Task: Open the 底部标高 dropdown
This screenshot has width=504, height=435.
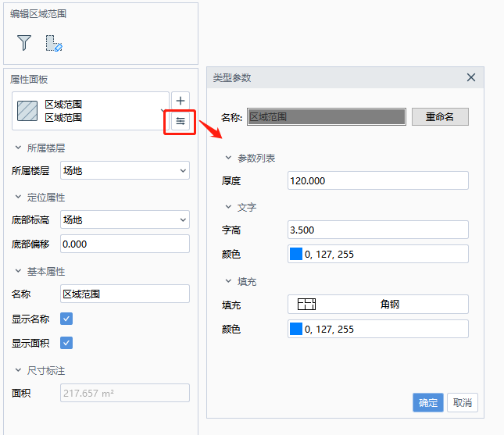Action: coord(125,219)
